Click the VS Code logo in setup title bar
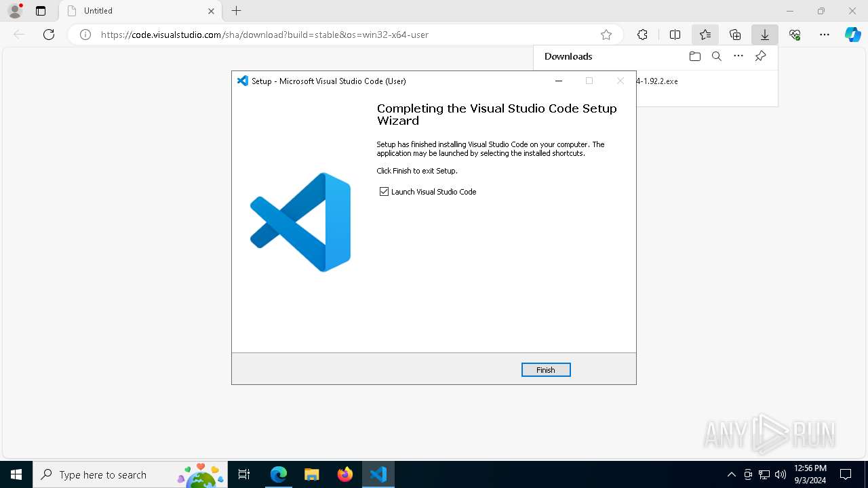Viewport: 868px width, 488px height. click(x=242, y=81)
